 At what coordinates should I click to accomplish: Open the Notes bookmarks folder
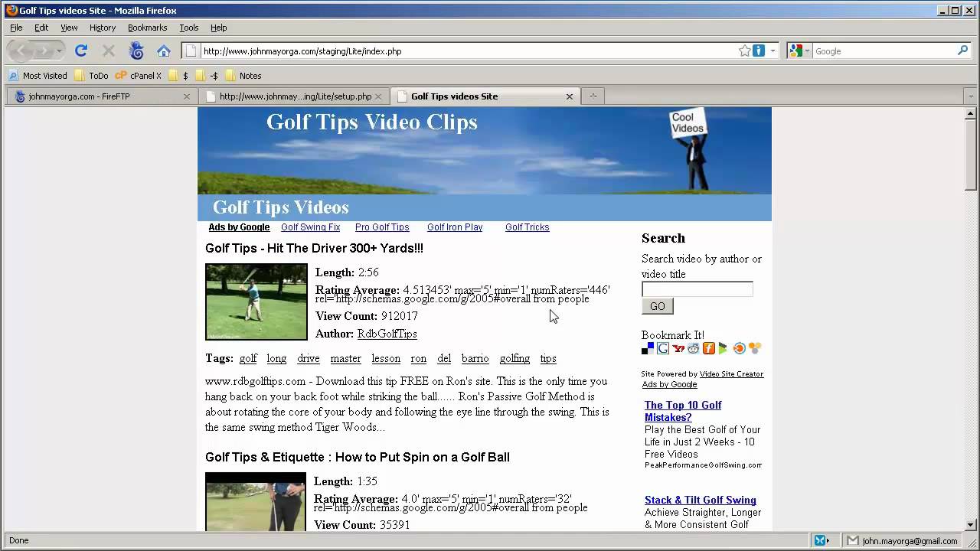(x=243, y=76)
